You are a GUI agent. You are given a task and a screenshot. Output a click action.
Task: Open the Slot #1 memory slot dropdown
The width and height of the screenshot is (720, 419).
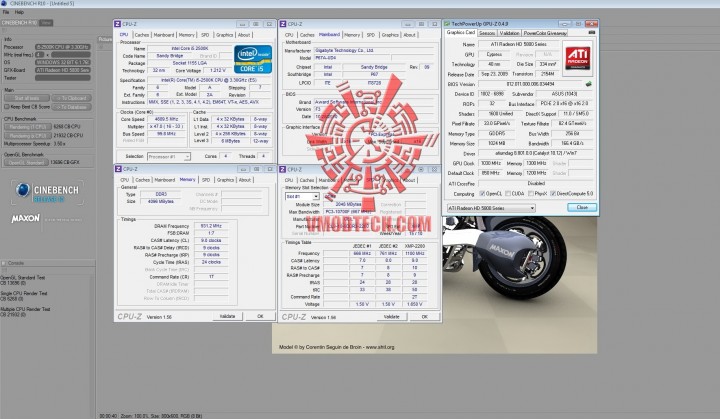click(x=302, y=196)
